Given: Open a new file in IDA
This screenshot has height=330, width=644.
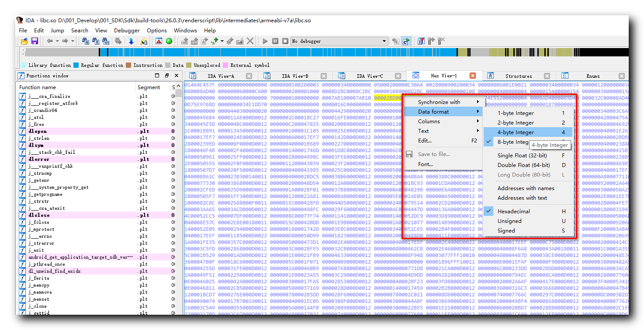Looking at the screenshot, I should (x=24, y=41).
